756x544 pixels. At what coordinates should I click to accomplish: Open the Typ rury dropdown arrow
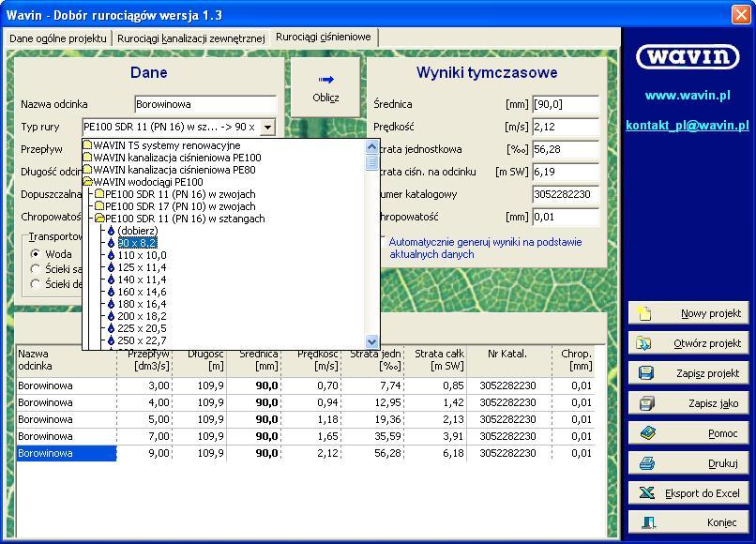click(267, 128)
